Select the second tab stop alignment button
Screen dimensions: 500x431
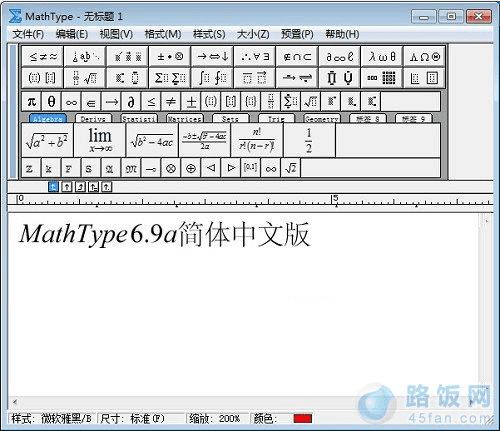(67, 187)
